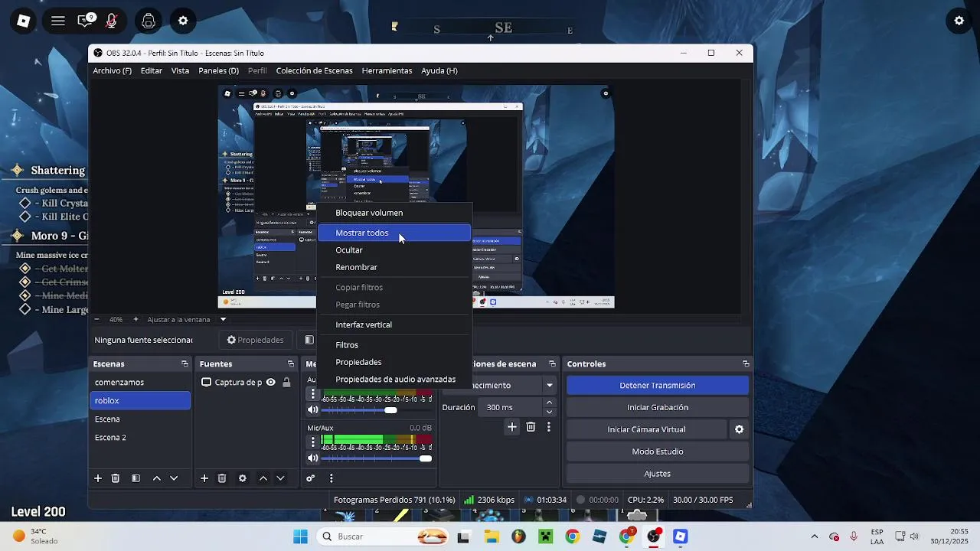Select Mostrar todos in context menu
The image size is (980, 551).
pyautogui.click(x=394, y=233)
